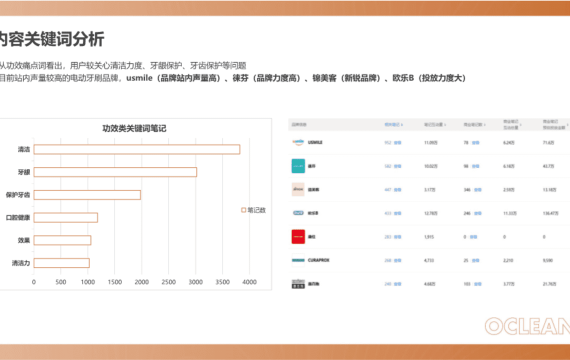570x360 pixels.
Task: Open the blue view link beside 952
Action: point(398,143)
